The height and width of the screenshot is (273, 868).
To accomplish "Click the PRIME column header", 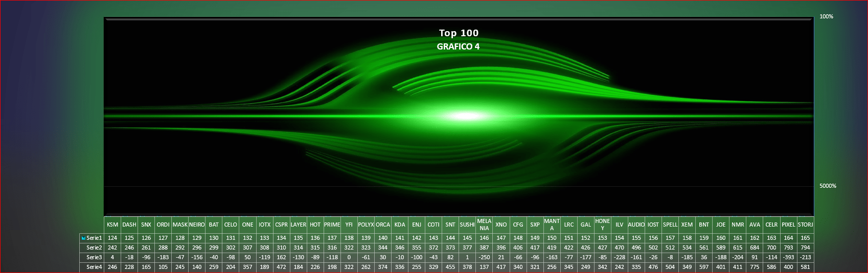I will tap(332, 225).
